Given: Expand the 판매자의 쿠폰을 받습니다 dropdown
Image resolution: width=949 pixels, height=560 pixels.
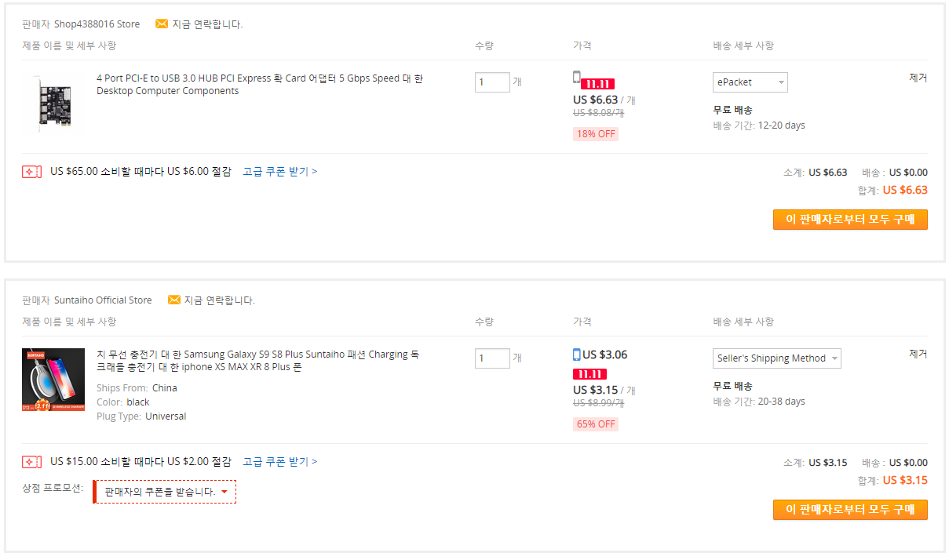Looking at the screenshot, I should coord(165,492).
